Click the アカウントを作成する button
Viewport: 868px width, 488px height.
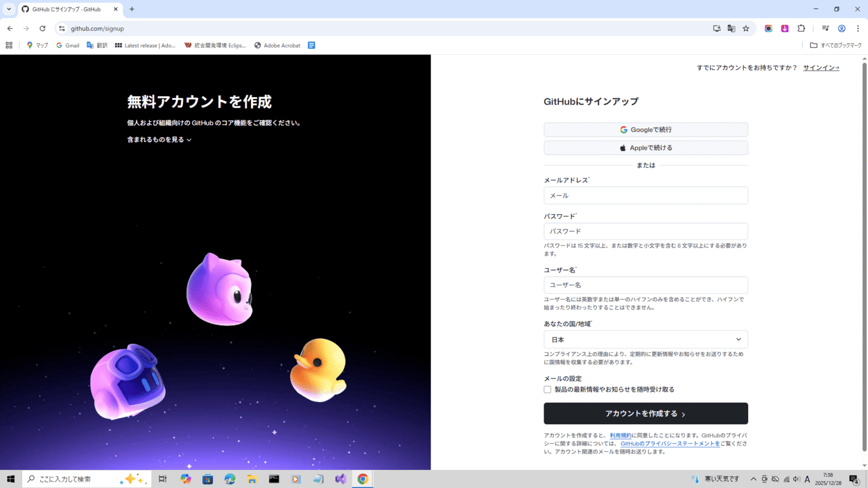point(645,413)
